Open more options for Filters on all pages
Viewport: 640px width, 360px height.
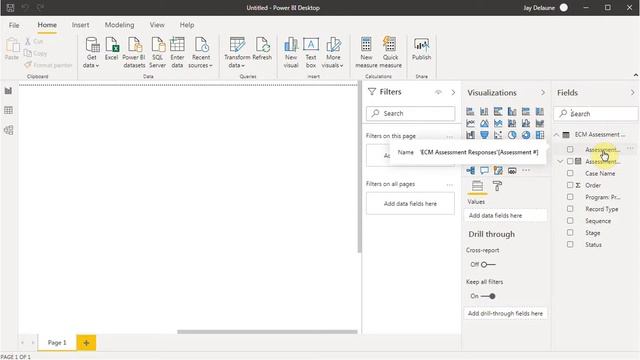click(x=449, y=184)
